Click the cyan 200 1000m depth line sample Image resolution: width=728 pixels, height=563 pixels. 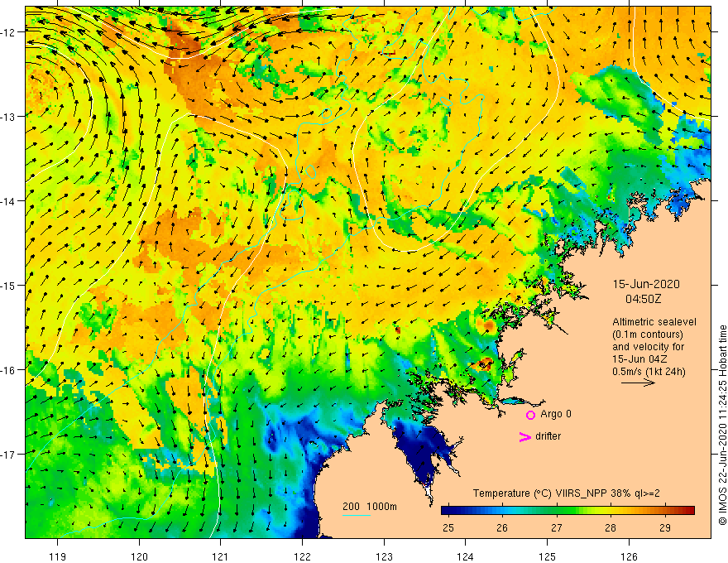[357, 515]
